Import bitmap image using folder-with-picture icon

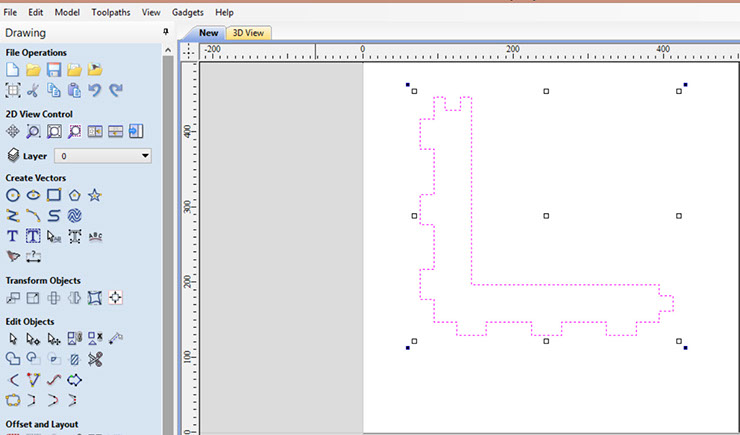(x=95, y=69)
